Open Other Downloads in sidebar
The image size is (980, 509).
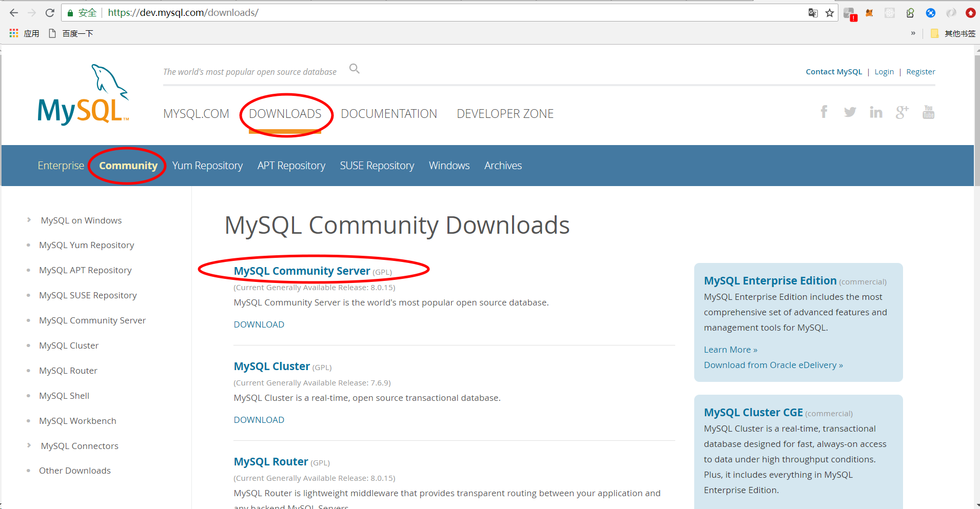75,471
